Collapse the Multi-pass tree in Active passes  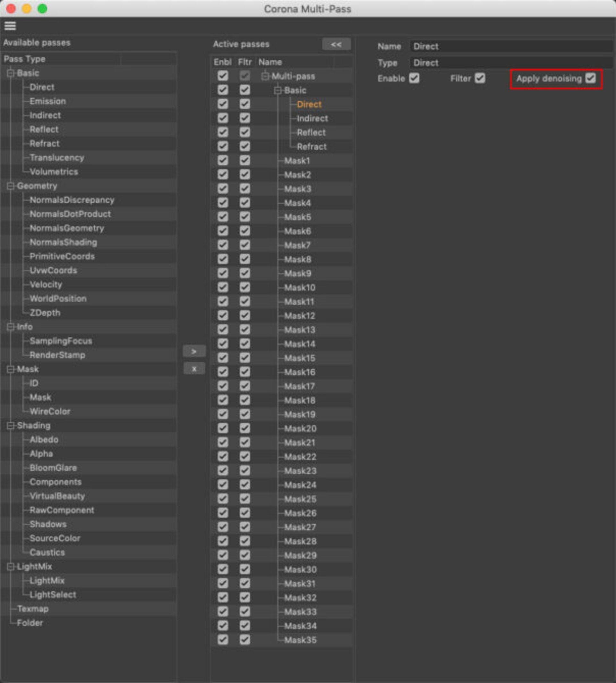point(265,76)
